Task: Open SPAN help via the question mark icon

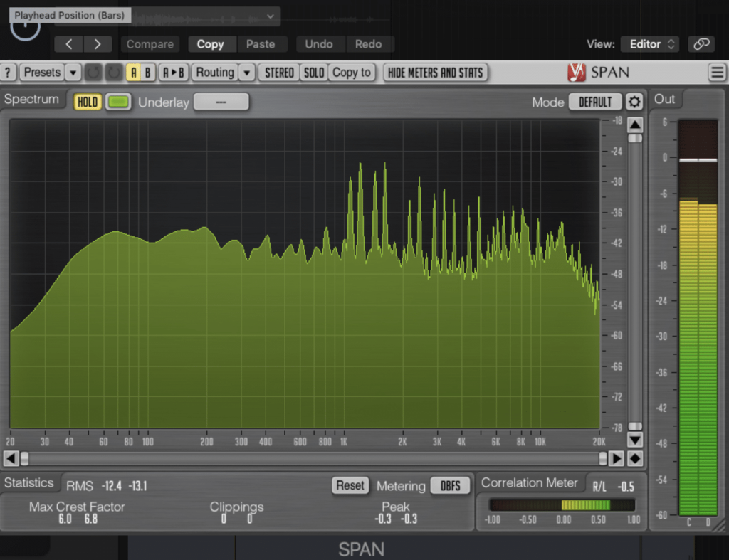Action: [x=8, y=72]
